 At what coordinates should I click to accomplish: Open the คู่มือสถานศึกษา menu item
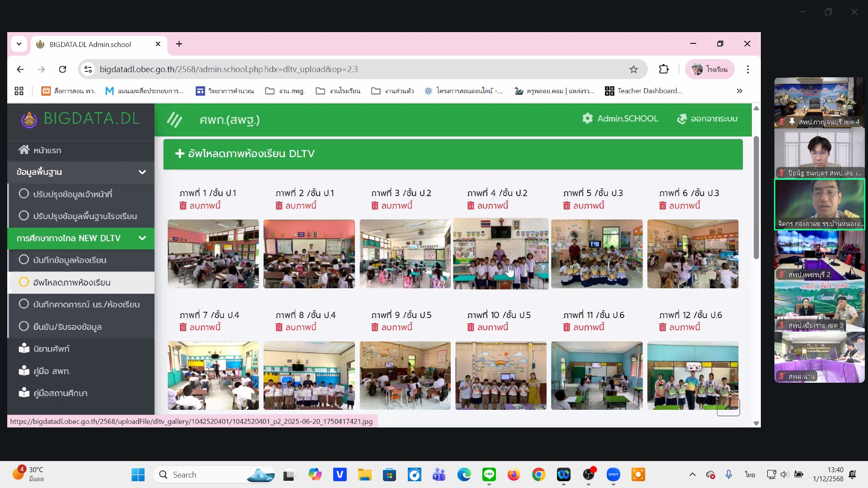60,393
